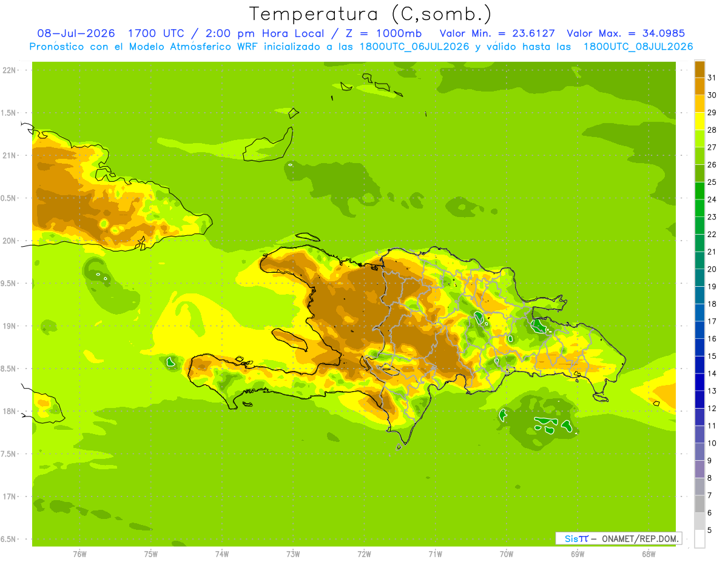This screenshot has height=562, width=728.
Task: Click the "68W" longitude label
Action: 649,555
